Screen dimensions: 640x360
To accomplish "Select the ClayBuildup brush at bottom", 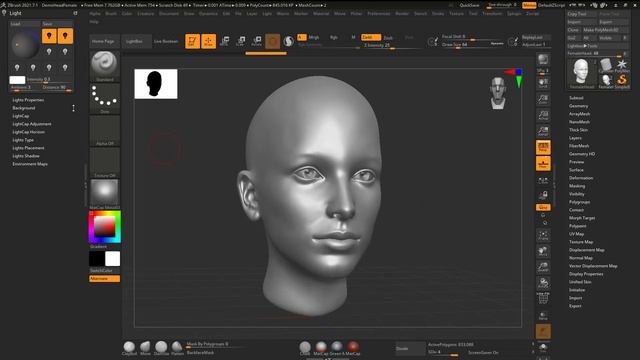I will pos(129,348).
